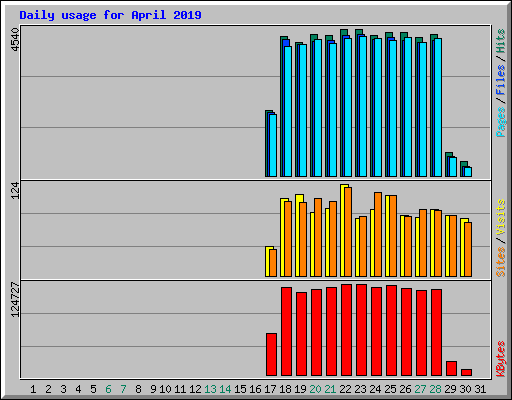The image size is (512, 400).
Task: Click the cyan pages bar for day 17
Action: coord(273,145)
